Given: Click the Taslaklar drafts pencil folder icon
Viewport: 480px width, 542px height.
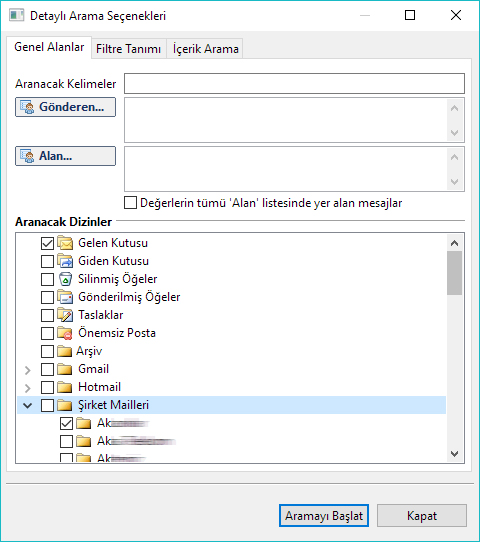Looking at the screenshot, I should 65,315.
